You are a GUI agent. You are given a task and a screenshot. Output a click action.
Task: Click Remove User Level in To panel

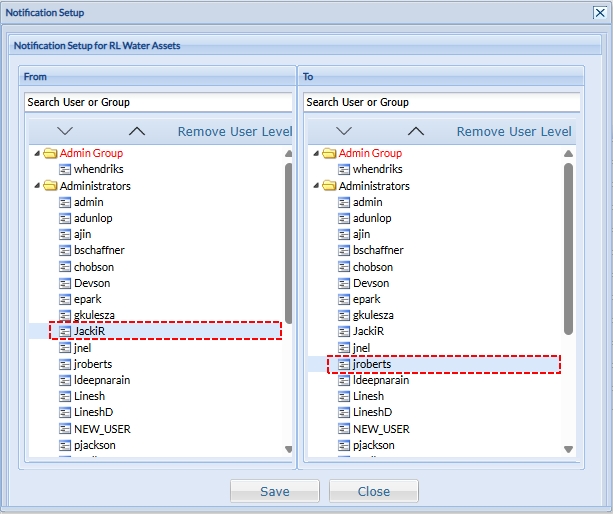(514, 132)
